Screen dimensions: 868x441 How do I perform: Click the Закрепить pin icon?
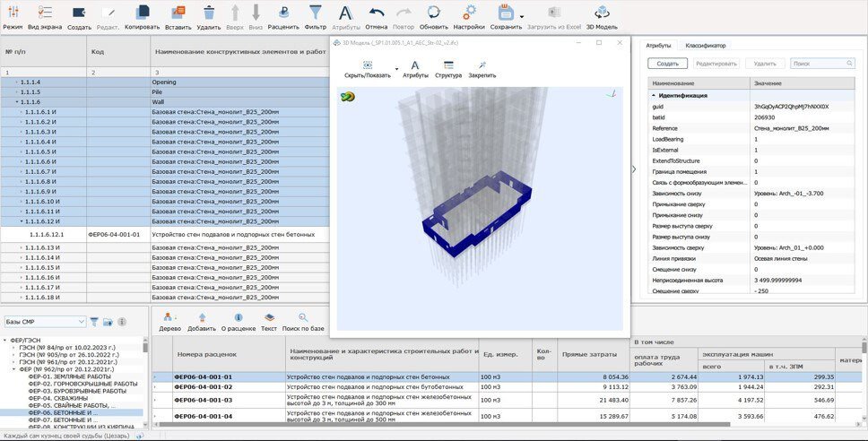click(482, 65)
